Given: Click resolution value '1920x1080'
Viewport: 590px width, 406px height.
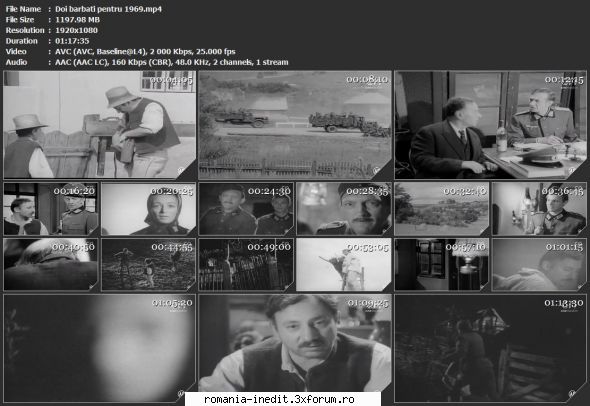Looking at the screenshot, I should (76, 30).
